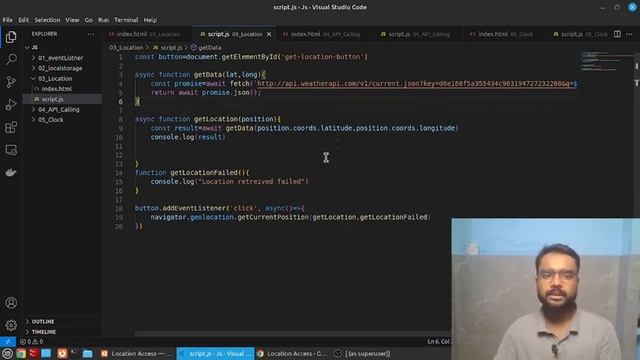Launch Chrome from the taskbar
640x360 pixels.
click(21, 353)
